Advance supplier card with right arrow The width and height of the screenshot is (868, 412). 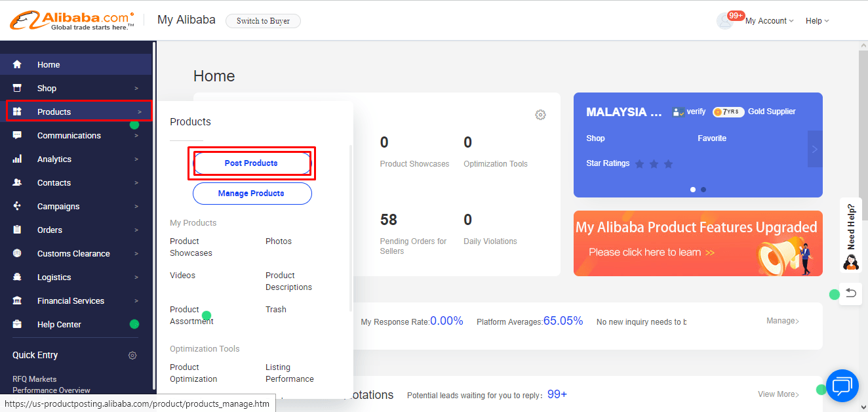tap(814, 149)
